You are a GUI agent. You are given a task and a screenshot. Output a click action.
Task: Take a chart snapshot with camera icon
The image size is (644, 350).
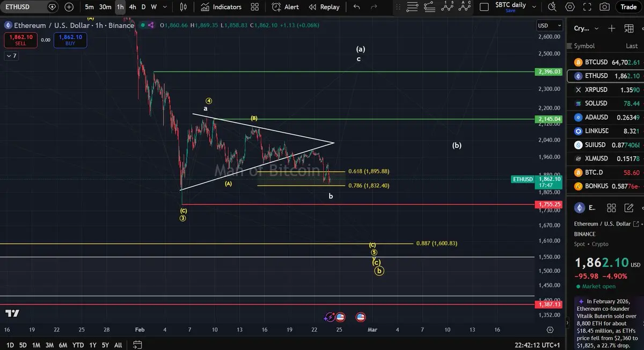point(605,7)
